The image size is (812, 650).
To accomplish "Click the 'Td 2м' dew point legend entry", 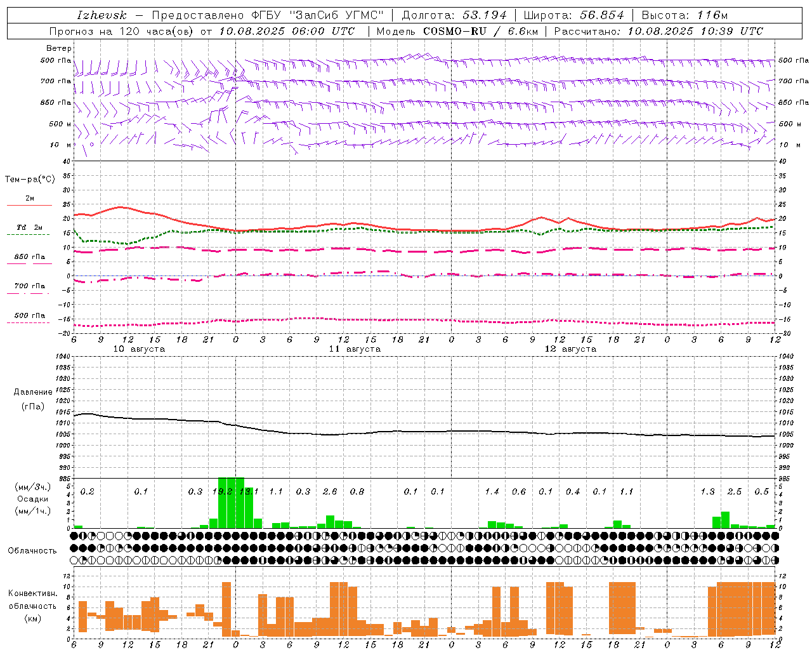I will coord(29,227).
